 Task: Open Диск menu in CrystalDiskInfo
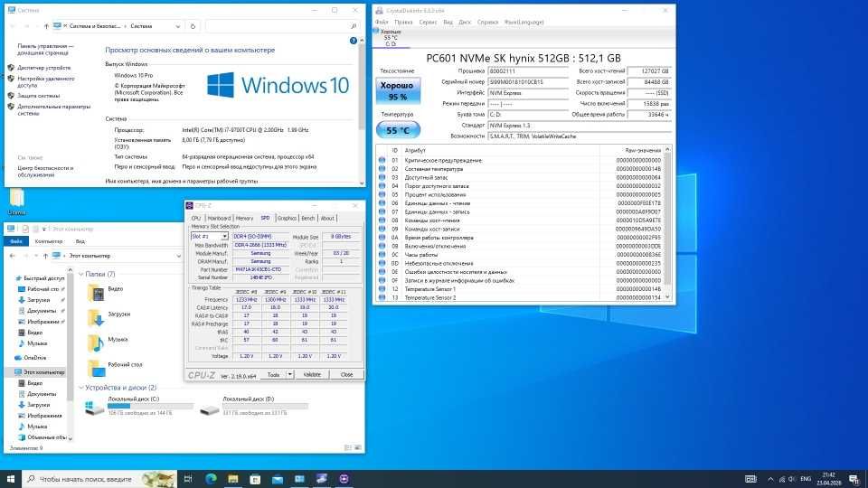point(465,22)
